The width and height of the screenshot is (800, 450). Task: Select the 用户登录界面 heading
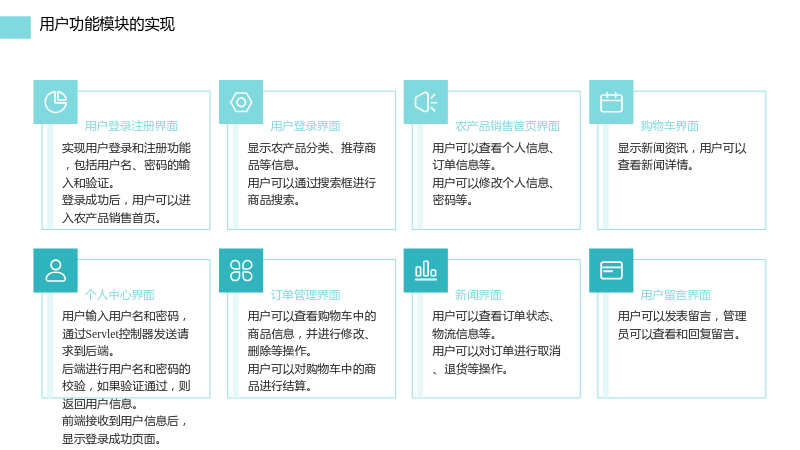tap(305, 126)
